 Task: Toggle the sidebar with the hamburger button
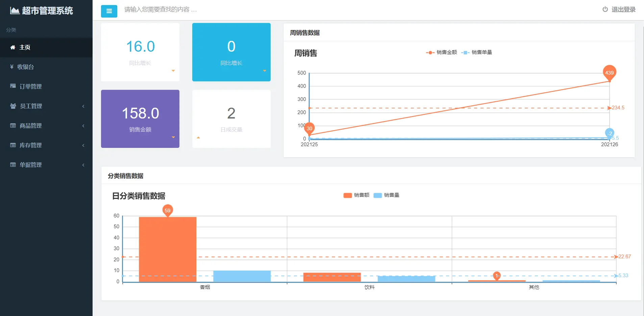click(109, 11)
